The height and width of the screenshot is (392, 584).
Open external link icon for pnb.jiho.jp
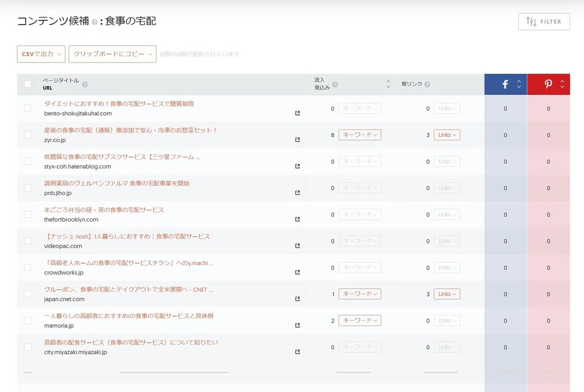pyautogui.click(x=297, y=193)
